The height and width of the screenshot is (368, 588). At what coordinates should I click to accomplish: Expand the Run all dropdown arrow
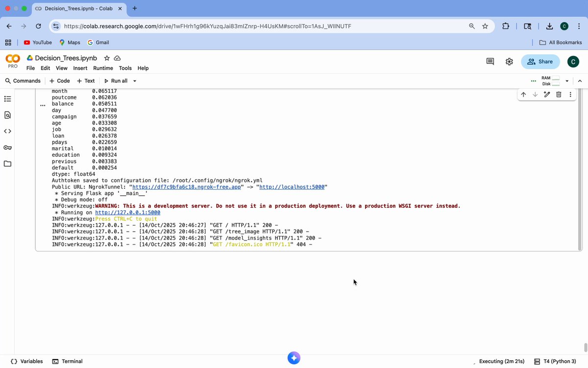coord(135,81)
